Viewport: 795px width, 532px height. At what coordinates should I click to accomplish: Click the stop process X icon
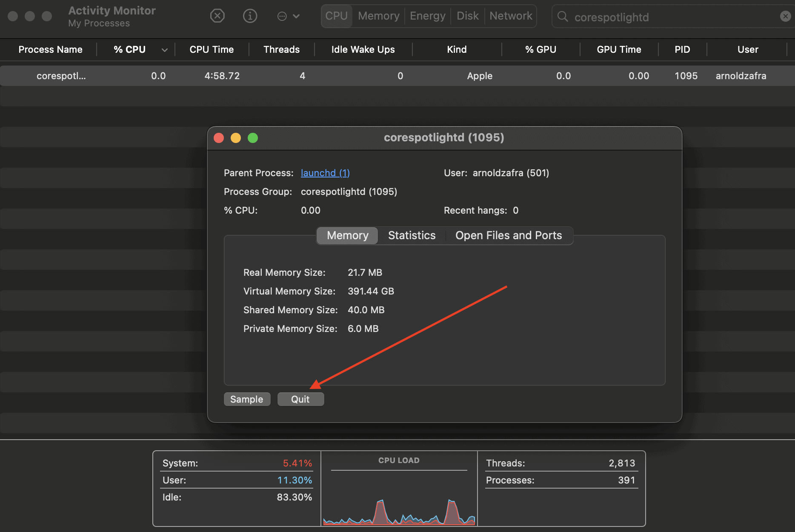(217, 16)
